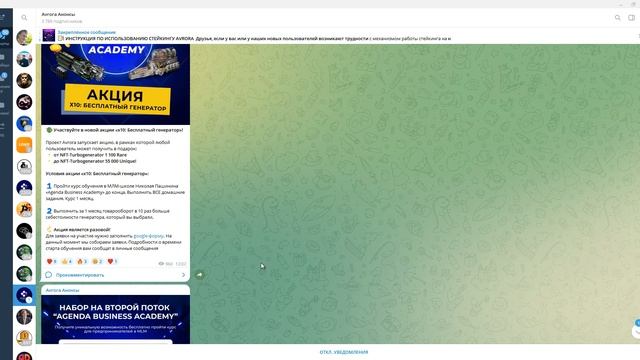Viewport: 640px width, 360px height.
Task: Expand comments with the right chevron
Action: [x=183, y=275]
